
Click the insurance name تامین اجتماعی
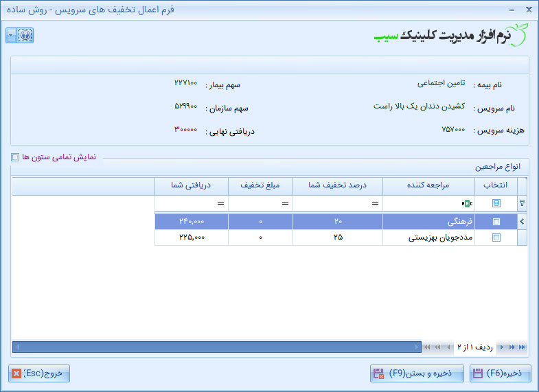click(441, 83)
